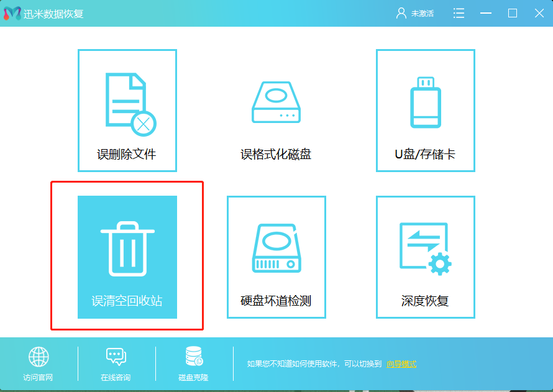Image resolution: width=553 pixels, height=392 pixels.
Task: Click the 磁盘克隆 disk clone icon
Action: point(193,357)
